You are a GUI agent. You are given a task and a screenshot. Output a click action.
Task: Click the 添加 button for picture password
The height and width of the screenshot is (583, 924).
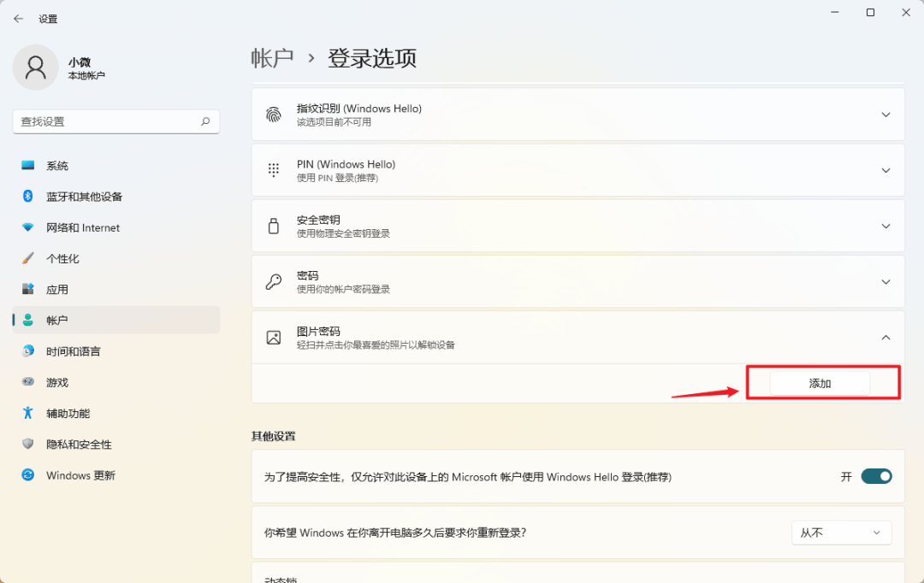coord(820,383)
